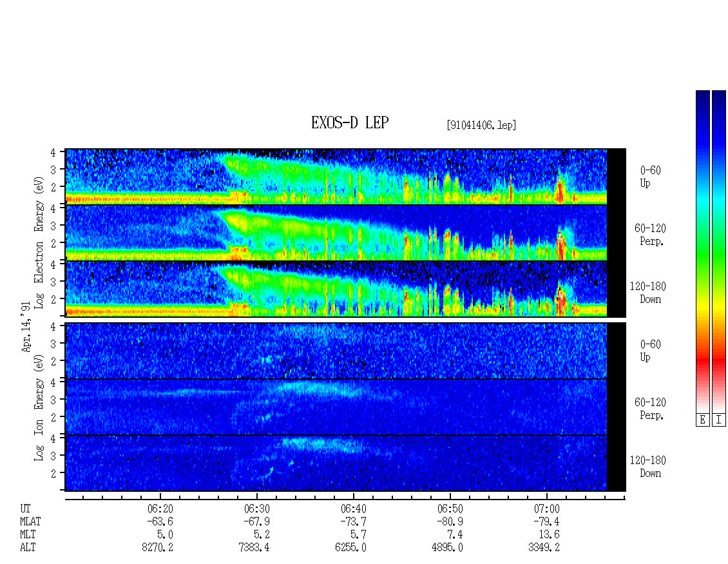
Task: Click the MLT value 13.6
Action: point(549,534)
